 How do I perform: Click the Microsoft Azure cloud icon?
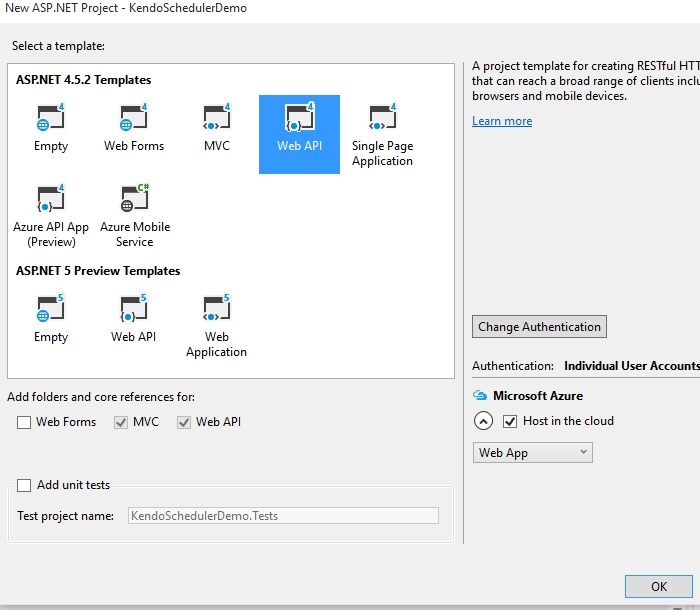coord(480,396)
